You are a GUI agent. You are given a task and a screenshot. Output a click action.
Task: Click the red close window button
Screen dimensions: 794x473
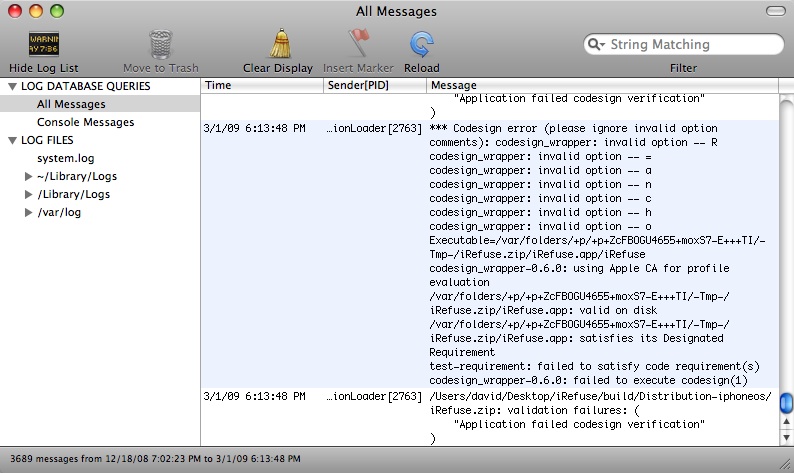point(15,11)
